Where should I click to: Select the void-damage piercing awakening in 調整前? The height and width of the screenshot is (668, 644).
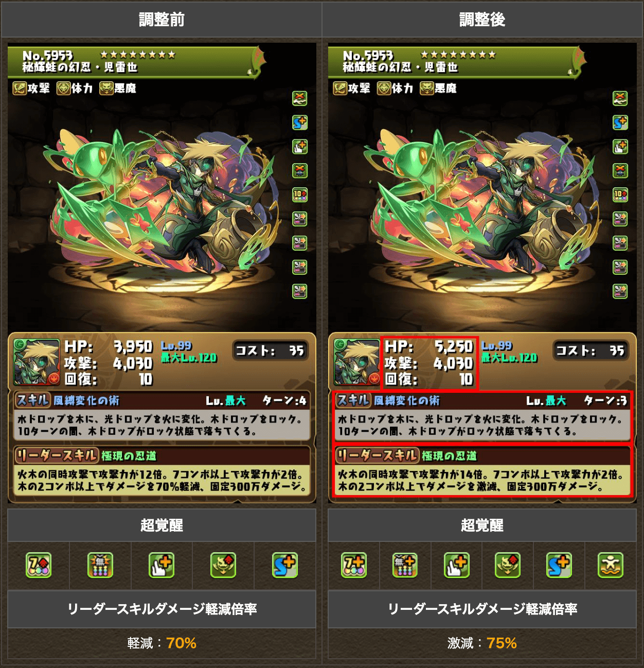(100, 565)
